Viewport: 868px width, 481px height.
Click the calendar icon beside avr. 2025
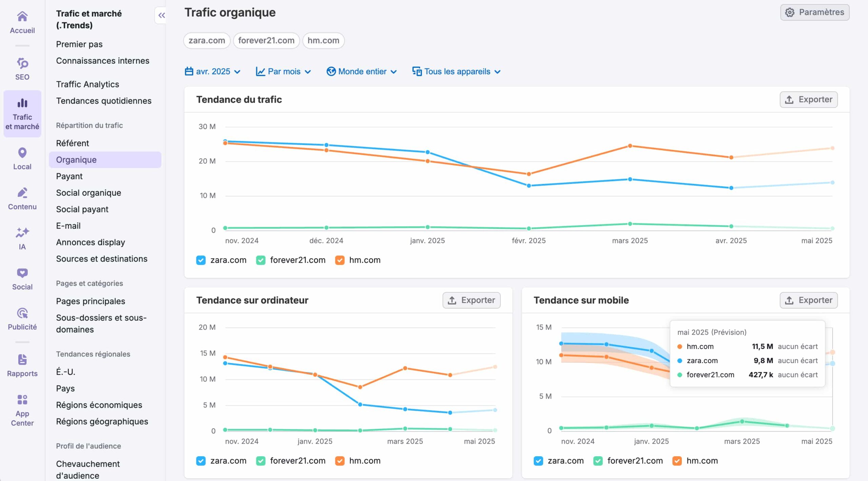pos(189,71)
